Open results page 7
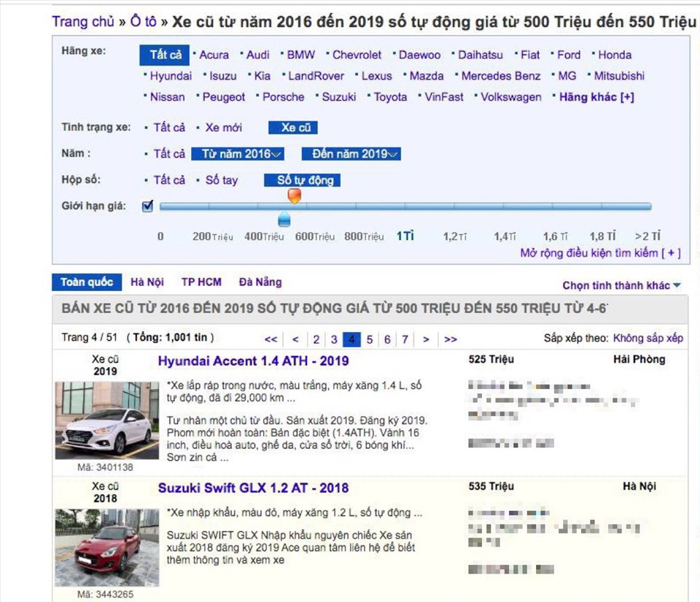700x602 pixels. click(x=405, y=339)
